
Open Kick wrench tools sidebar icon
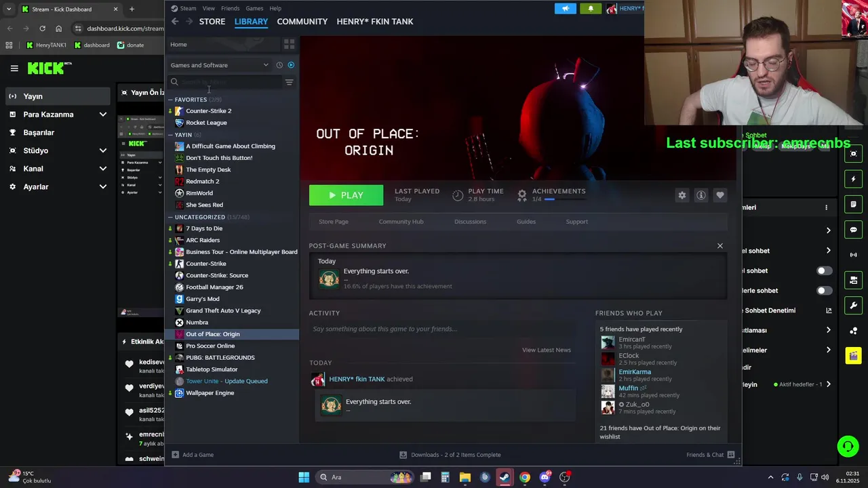[x=854, y=305]
